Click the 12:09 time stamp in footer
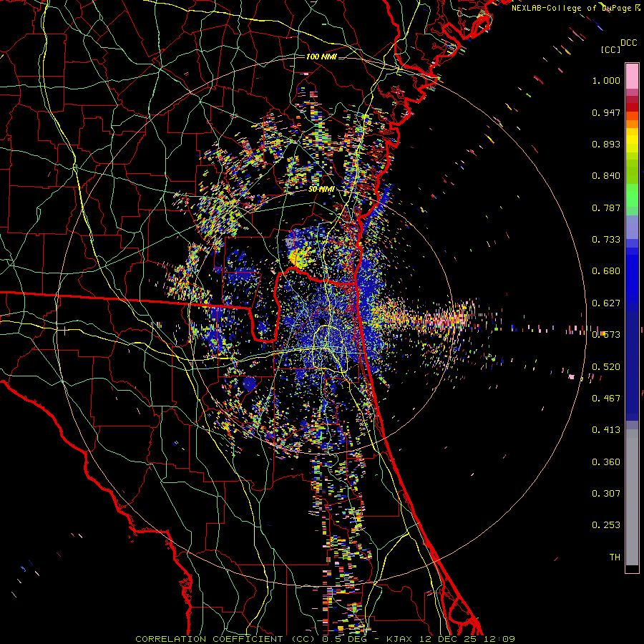 pos(499,639)
